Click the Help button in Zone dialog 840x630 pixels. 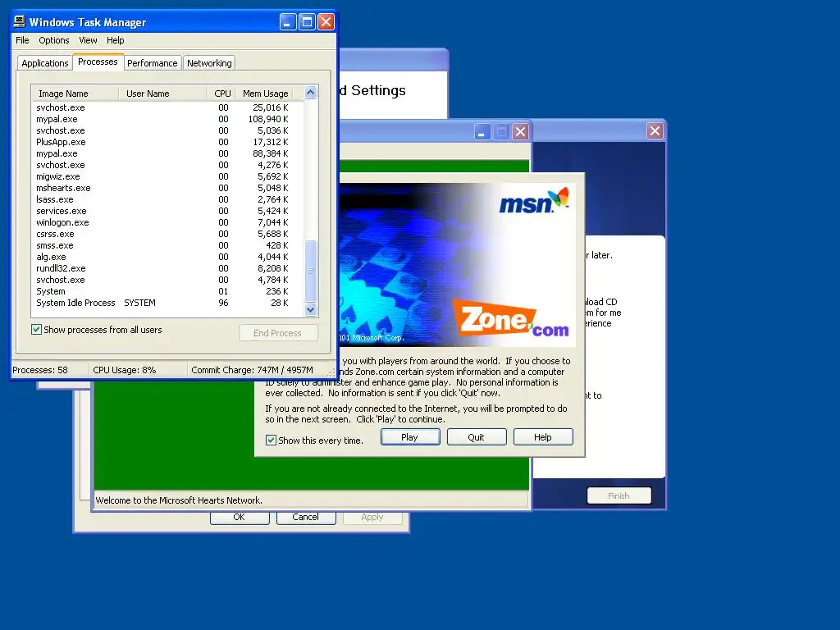coord(543,437)
